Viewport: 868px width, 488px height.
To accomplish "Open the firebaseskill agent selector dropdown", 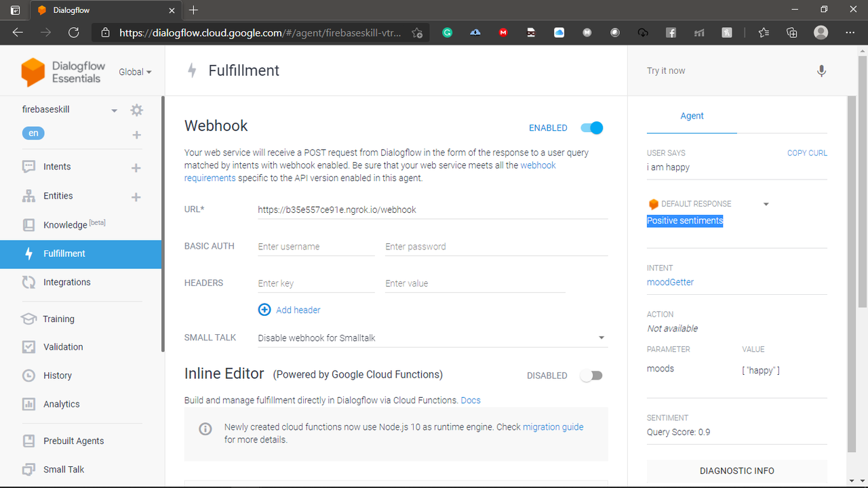I will pos(114,110).
